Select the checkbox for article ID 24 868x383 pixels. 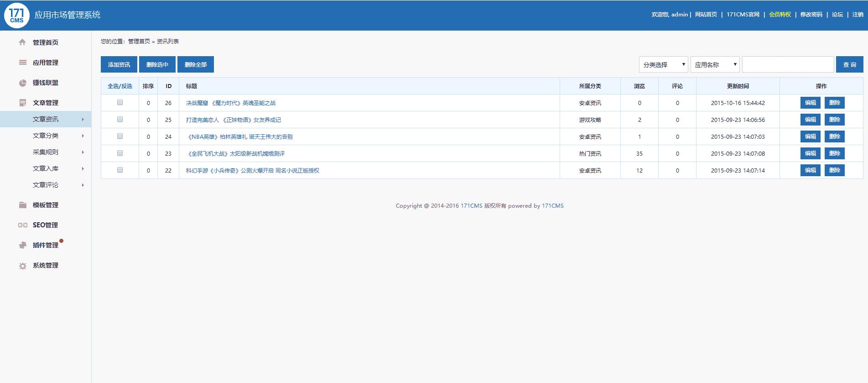pyautogui.click(x=120, y=136)
